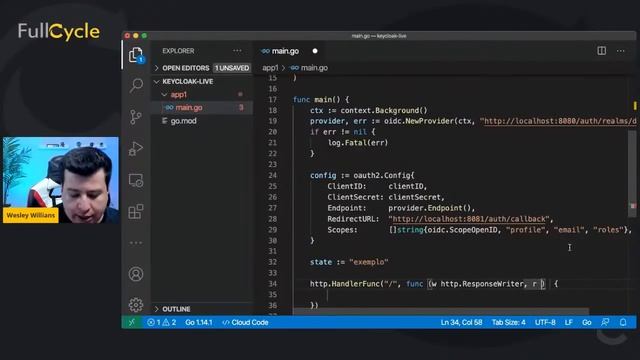Click the feedback icon in status bar
The height and width of the screenshot is (360, 640).
point(605,322)
